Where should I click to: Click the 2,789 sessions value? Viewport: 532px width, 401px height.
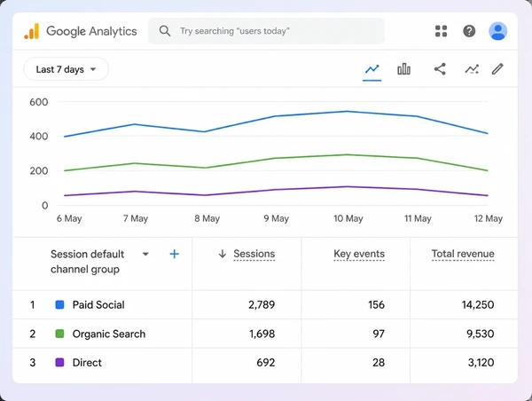(262, 304)
